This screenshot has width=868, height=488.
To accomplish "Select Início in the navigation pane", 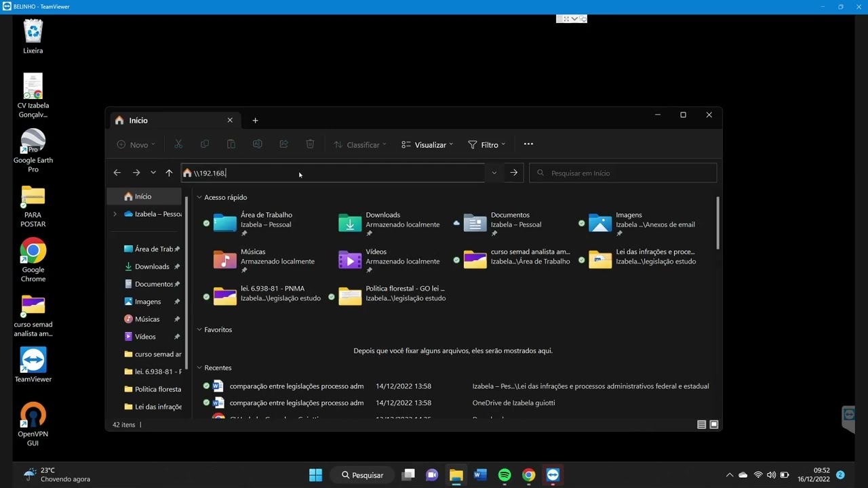I will tap(145, 197).
